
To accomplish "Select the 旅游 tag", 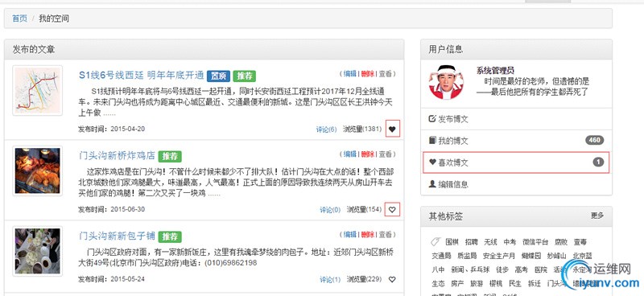I will pyautogui.click(x=477, y=284).
